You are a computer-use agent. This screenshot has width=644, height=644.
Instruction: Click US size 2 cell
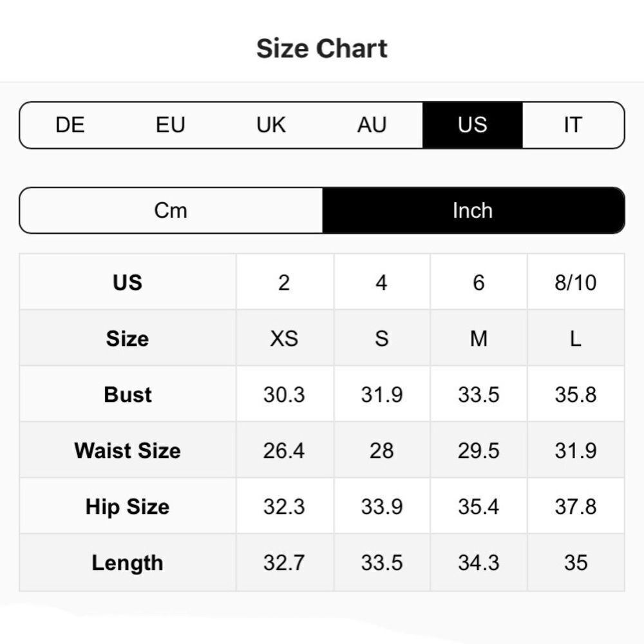click(x=284, y=283)
